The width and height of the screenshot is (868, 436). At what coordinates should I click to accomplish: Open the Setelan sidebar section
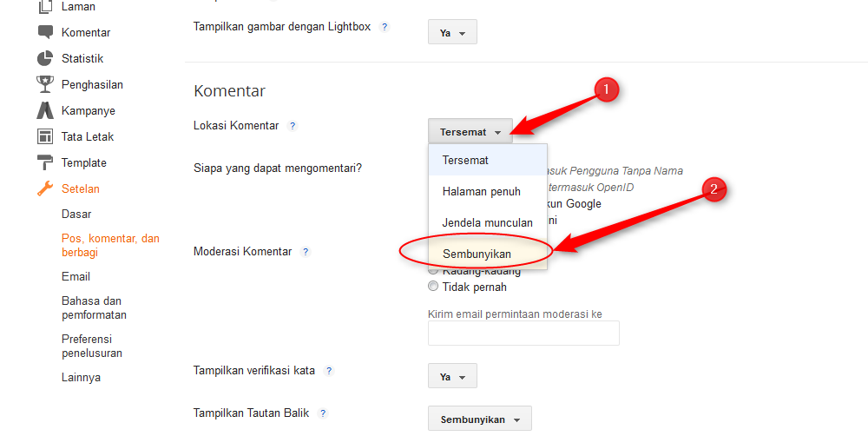point(80,188)
